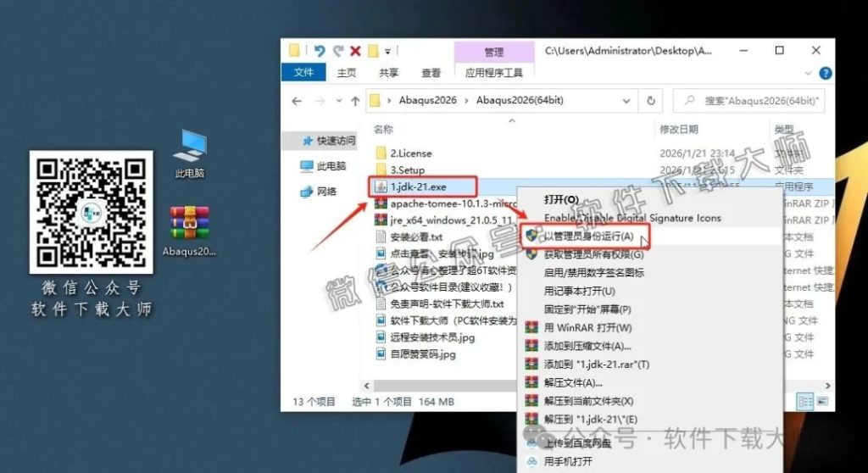Choose 固定到"开始"屏幕(P)

(587, 309)
